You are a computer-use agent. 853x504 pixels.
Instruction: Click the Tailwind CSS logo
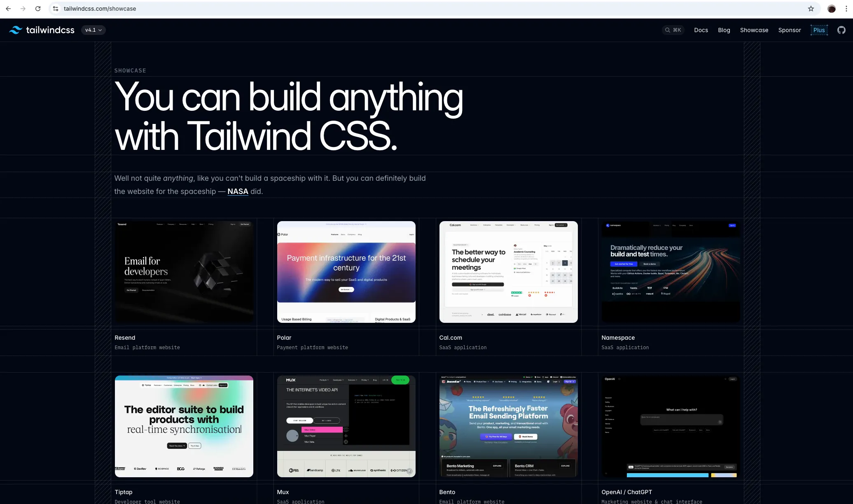(x=42, y=30)
